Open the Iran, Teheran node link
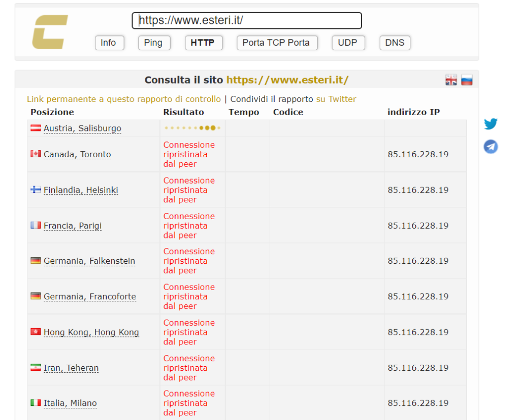 pos(71,368)
